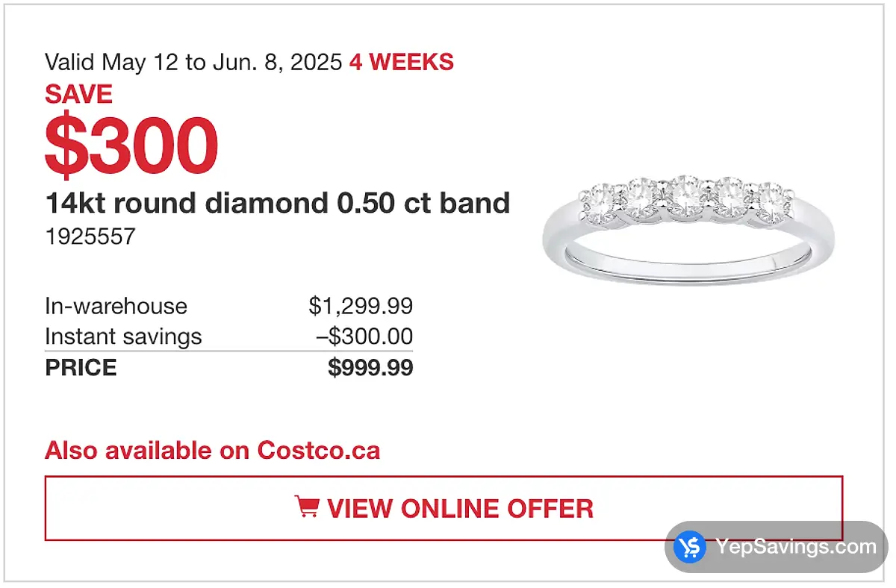Viewport: 896px width, 588px height.
Task: Click the item number 1925557
Action: 90,237
